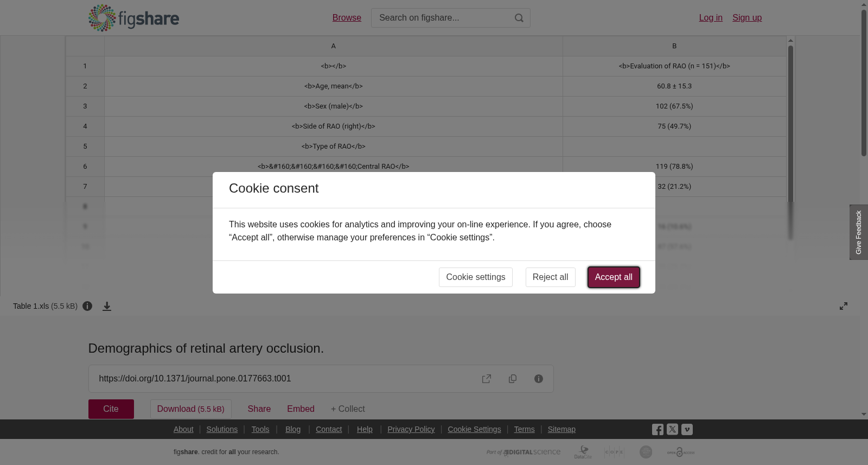Screen dimensions: 868x465
Task: Select column A header
Action: tap(334, 46)
